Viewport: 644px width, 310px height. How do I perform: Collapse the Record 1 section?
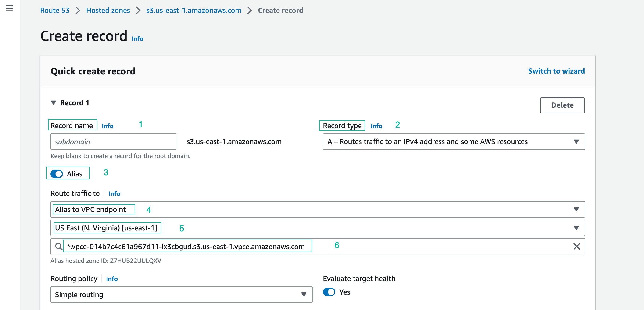[54, 103]
